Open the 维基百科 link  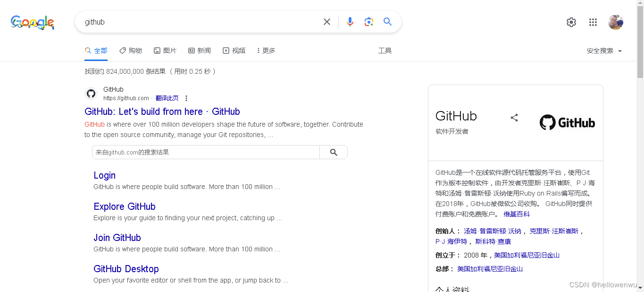pyautogui.click(x=517, y=214)
